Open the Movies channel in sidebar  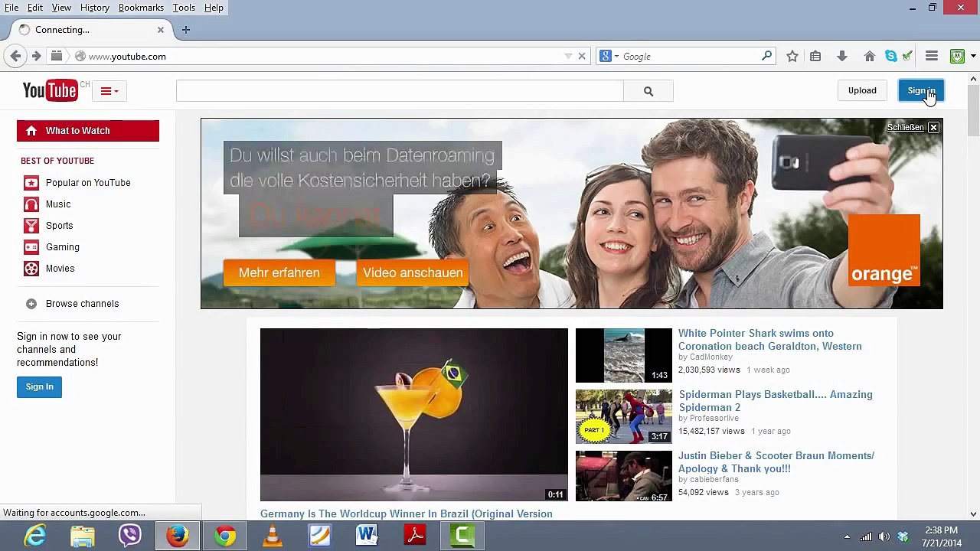pyautogui.click(x=60, y=269)
